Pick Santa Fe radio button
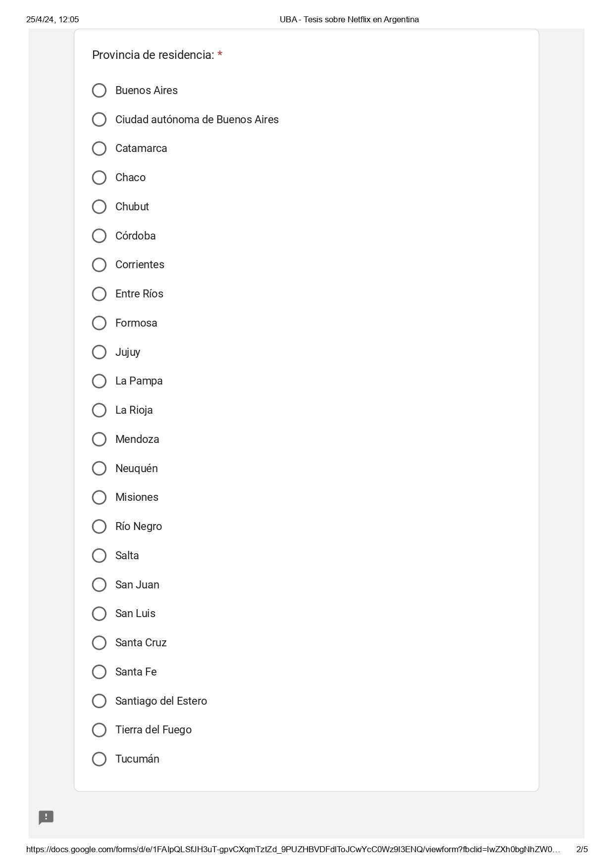This screenshot has width=614, height=868. pos(99,672)
